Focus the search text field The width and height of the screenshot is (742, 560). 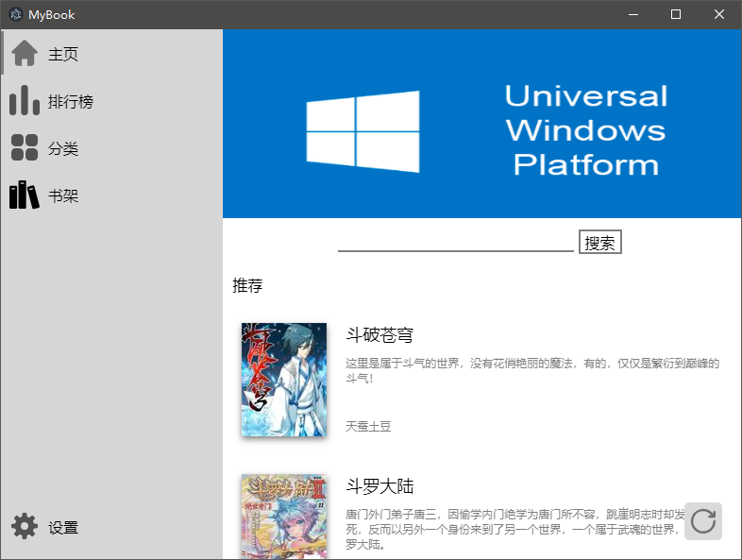tap(456, 242)
